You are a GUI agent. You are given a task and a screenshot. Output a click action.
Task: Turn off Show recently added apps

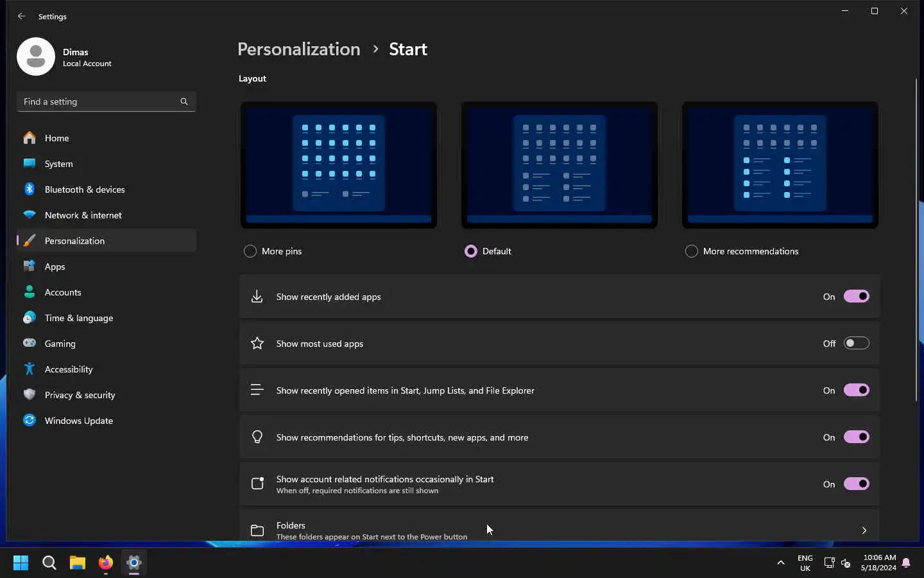click(856, 296)
